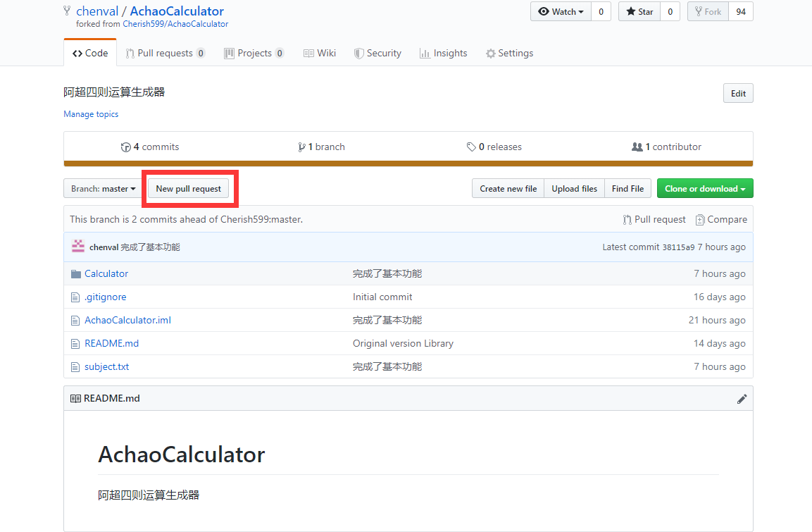This screenshot has height=532, width=812.
Task: View the 1 contributor link
Action: (x=666, y=147)
